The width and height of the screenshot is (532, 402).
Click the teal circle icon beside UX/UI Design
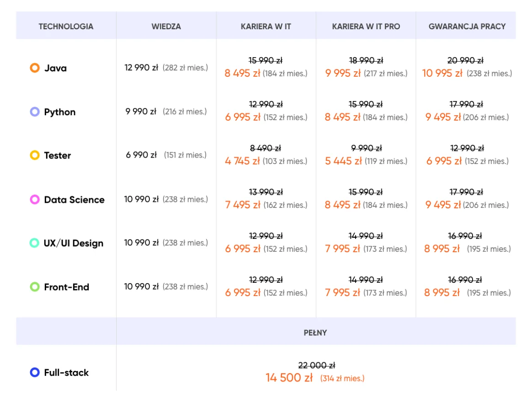[x=34, y=243]
